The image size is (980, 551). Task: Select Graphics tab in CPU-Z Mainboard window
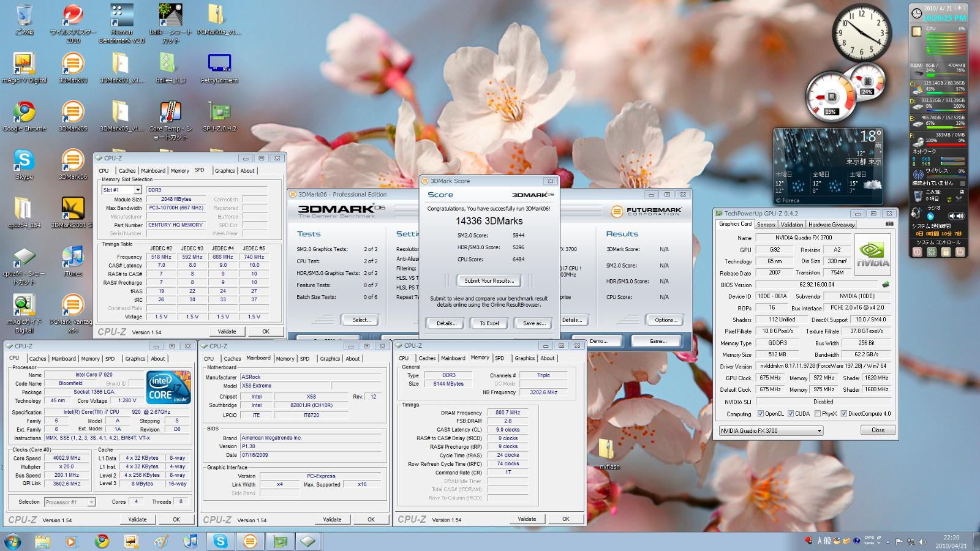click(330, 359)
